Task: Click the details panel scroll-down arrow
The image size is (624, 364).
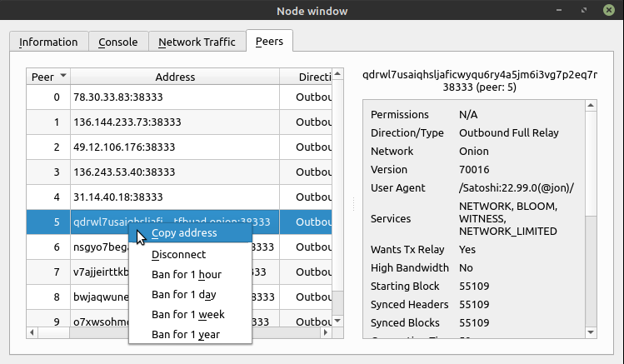Action: 591,332
